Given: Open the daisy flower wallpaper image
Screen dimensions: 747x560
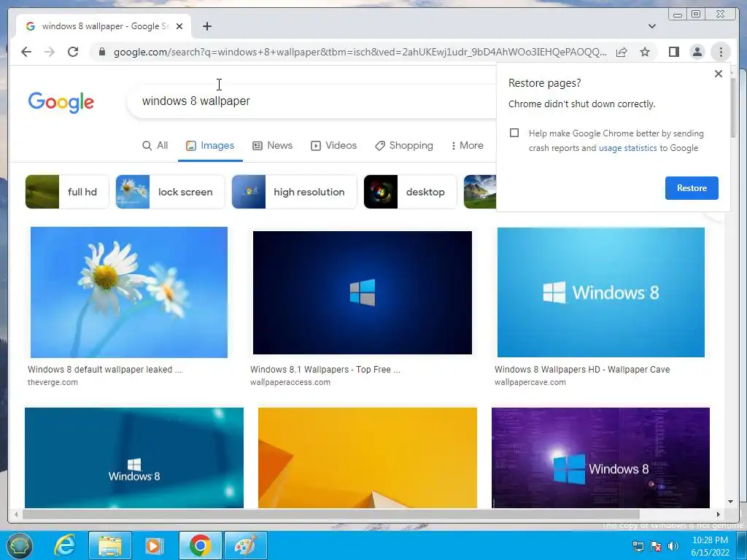Looking at the screenshot, I should (x=129, y=292).
